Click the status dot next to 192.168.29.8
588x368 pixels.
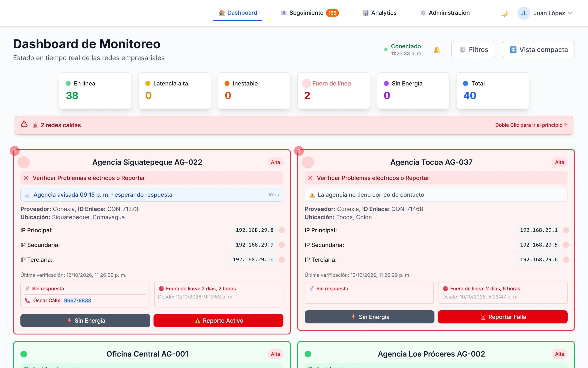(x=282, y=230)
